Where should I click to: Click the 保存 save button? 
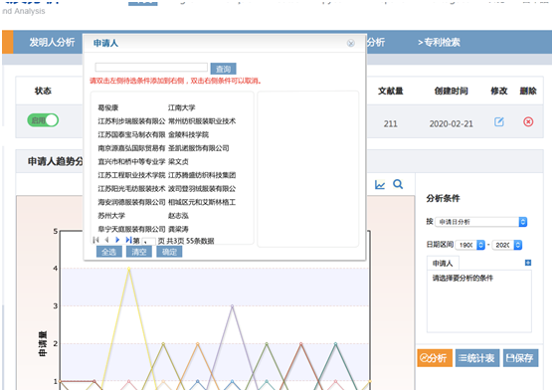[x=520, y=358]
